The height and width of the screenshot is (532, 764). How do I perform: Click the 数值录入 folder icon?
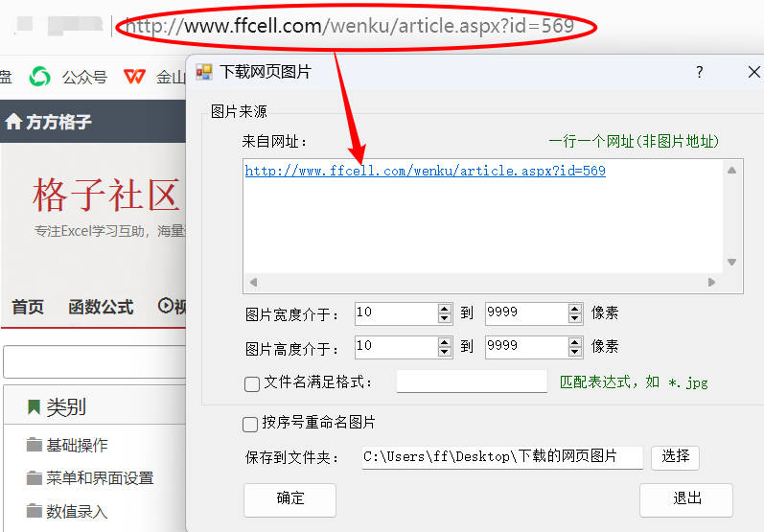(x=35, y=511)
